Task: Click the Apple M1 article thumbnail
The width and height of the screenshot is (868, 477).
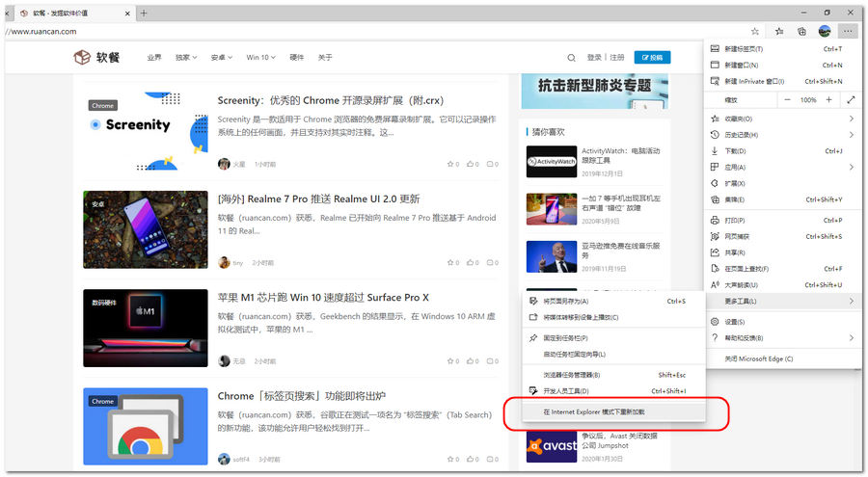Action: (146, 328)
